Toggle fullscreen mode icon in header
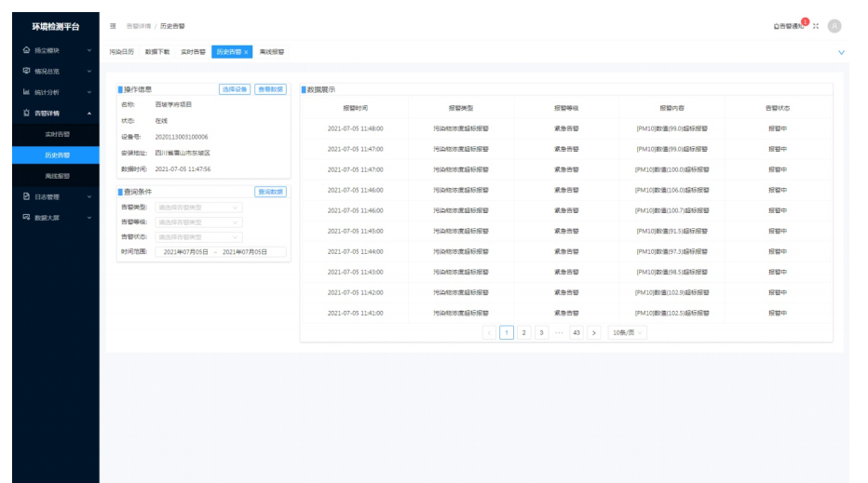The width and height of the screenshot is (868, 483). [x=816, y=26]
